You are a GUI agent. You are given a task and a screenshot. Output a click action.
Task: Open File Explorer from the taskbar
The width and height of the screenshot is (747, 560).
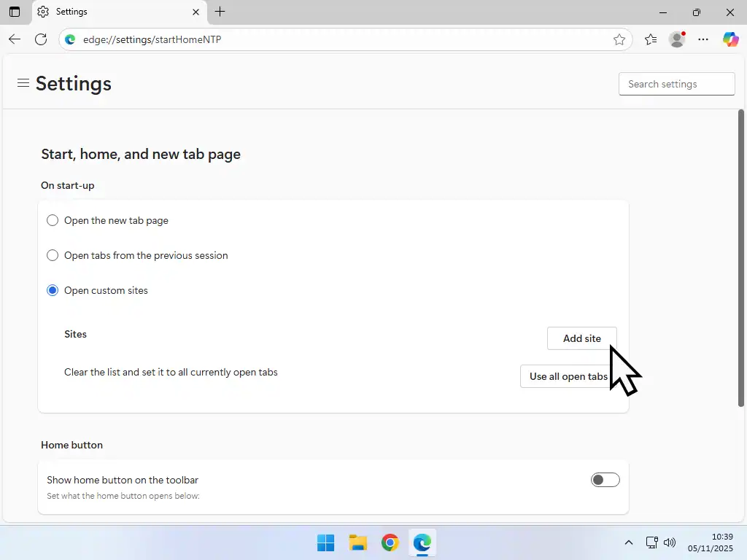357,542
